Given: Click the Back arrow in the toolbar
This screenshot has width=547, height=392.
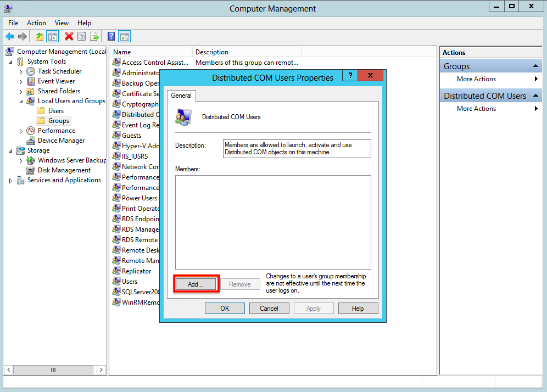Looking at the screenshot, I should [x=10, y=36].
